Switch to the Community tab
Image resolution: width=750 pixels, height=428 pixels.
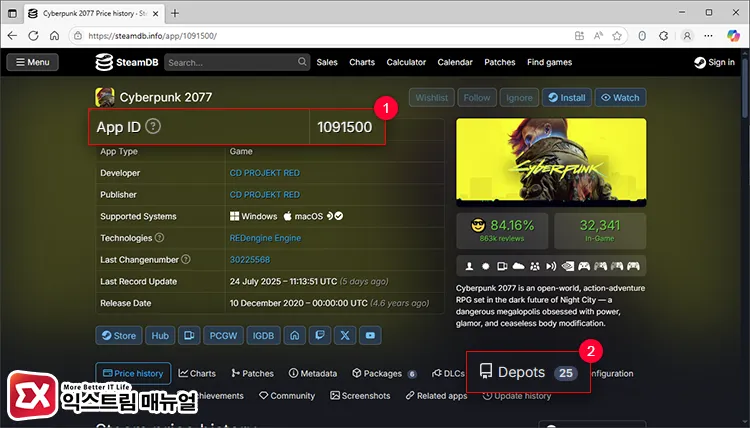tap(287, 396)
